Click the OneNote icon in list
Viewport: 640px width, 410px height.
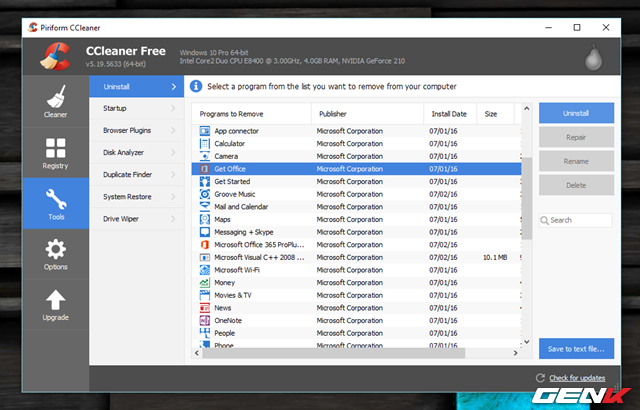pyautogui.click(x=205, y=320)
